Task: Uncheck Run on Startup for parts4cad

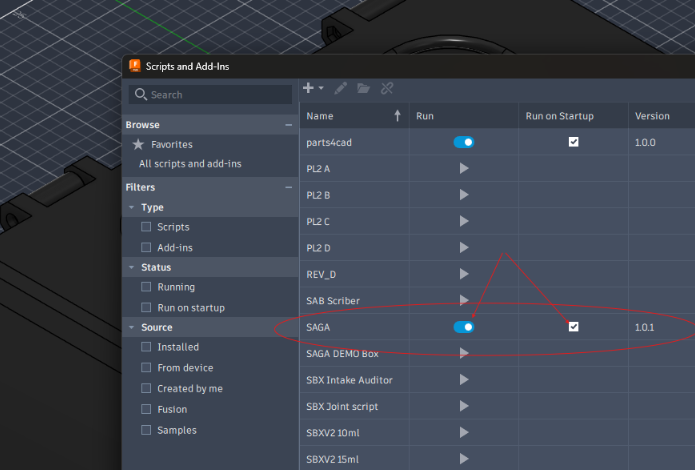Action: [574, 142]
